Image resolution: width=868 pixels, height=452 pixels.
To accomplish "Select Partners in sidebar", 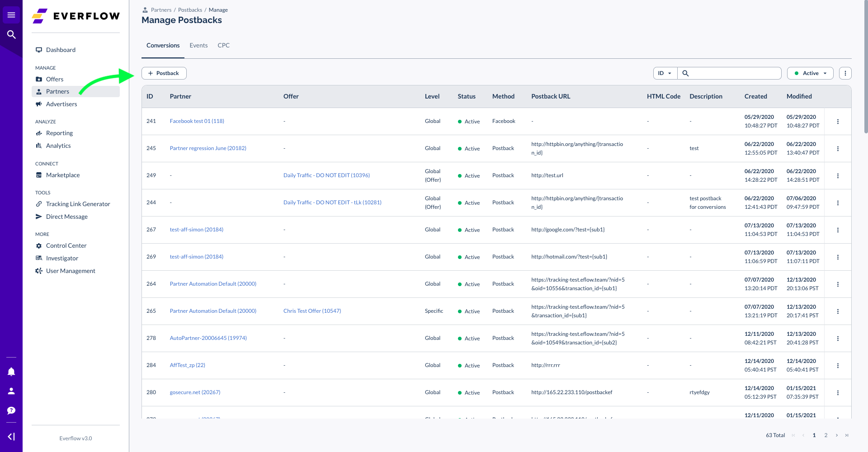I will (75, 91).
